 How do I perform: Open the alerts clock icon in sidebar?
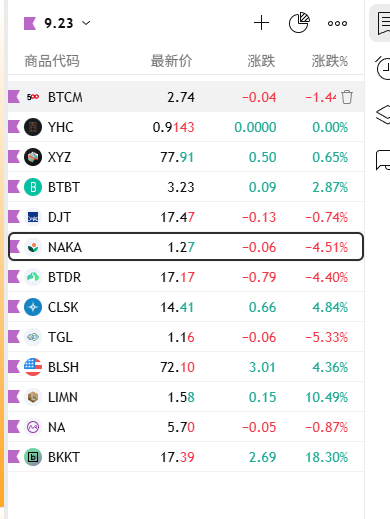[x=383, y=68]
